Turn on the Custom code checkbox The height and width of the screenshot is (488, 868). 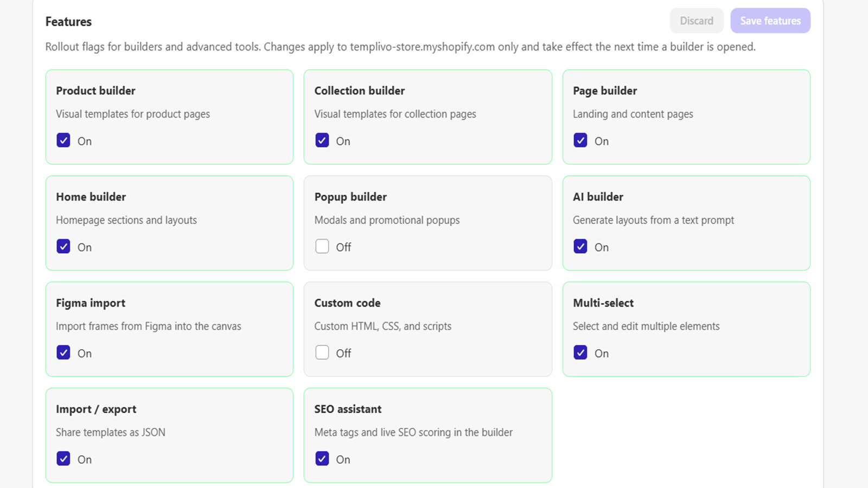click(x=322, y=353)
